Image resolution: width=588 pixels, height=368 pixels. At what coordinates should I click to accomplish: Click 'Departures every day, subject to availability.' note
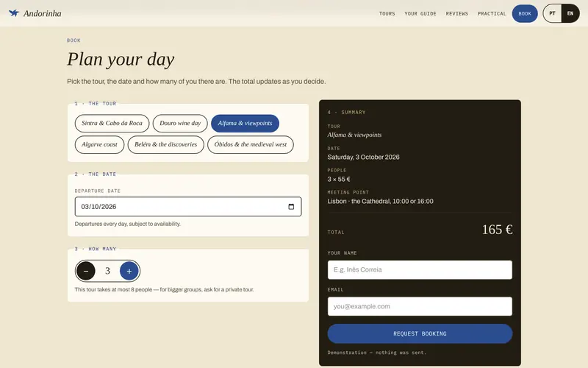(127, 224)
